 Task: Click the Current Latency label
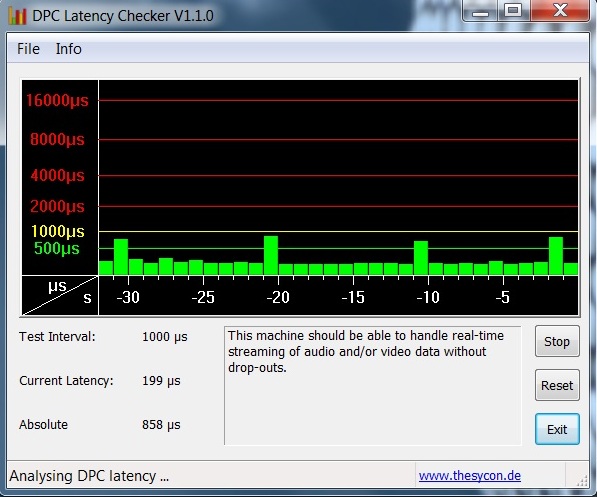pyautogui.click(x=66, y=380)
